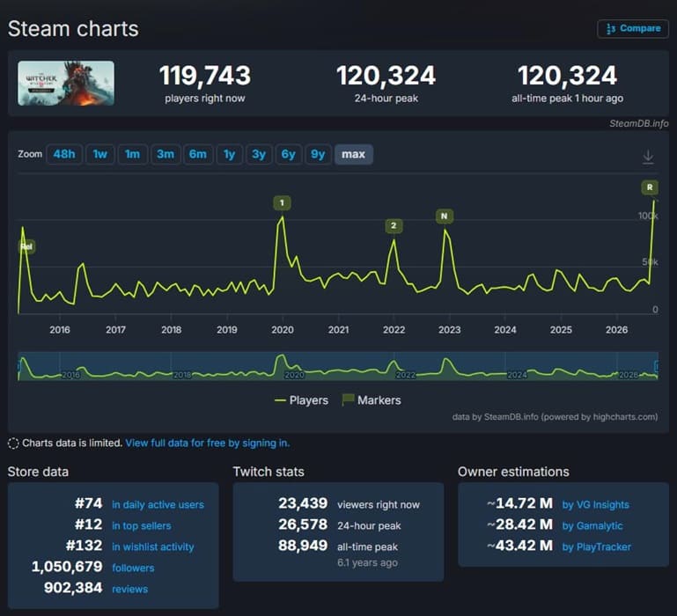This screenshot has height=616, width=677.
Task: Select the chart marker labeled 2
Action: (x=394, y=226)
